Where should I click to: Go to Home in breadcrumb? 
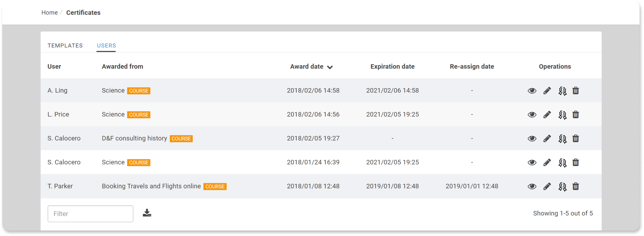tap(50, 12)
